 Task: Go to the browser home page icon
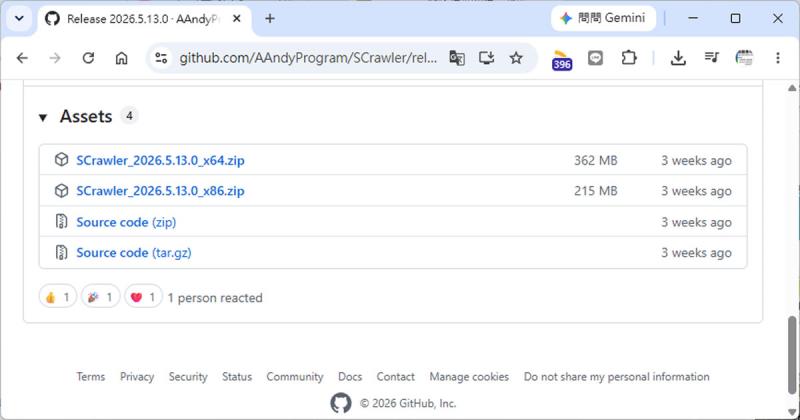(121, 58)
